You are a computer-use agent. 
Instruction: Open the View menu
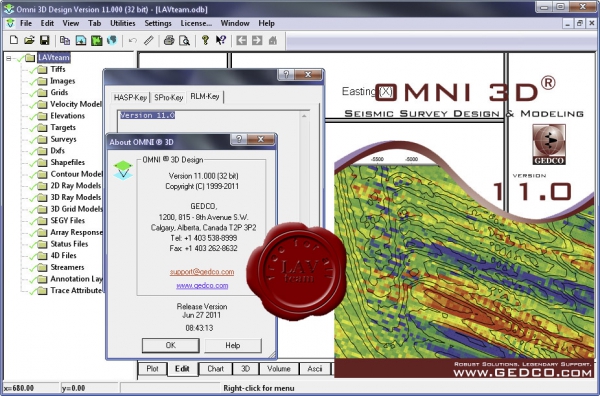(x=71, y=23)
